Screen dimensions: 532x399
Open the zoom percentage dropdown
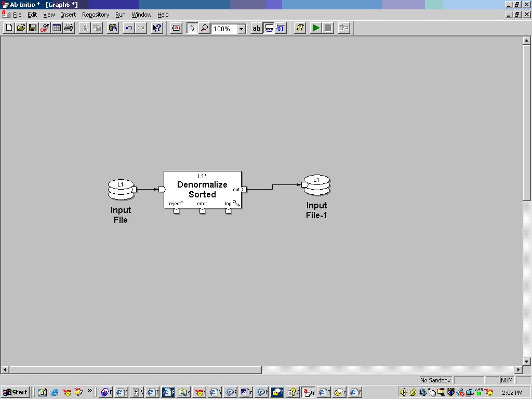(241, 28)
